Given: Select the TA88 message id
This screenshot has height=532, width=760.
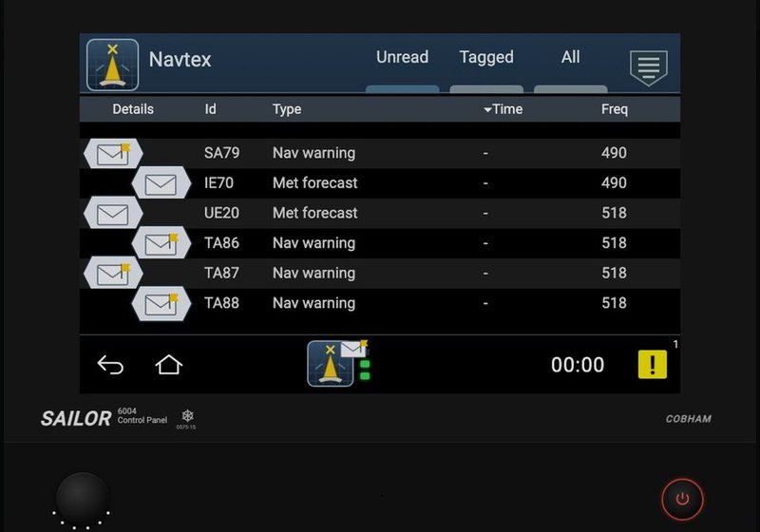Looking at the screenshot, I should coord(221,303).
